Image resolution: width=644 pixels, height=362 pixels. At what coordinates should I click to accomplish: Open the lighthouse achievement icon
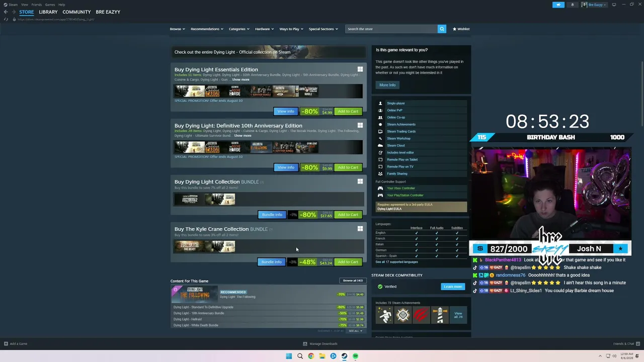[439, 315]
